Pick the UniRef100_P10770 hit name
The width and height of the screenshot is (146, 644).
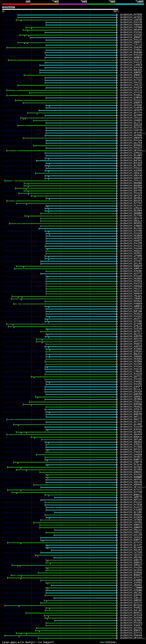(131, 128)
